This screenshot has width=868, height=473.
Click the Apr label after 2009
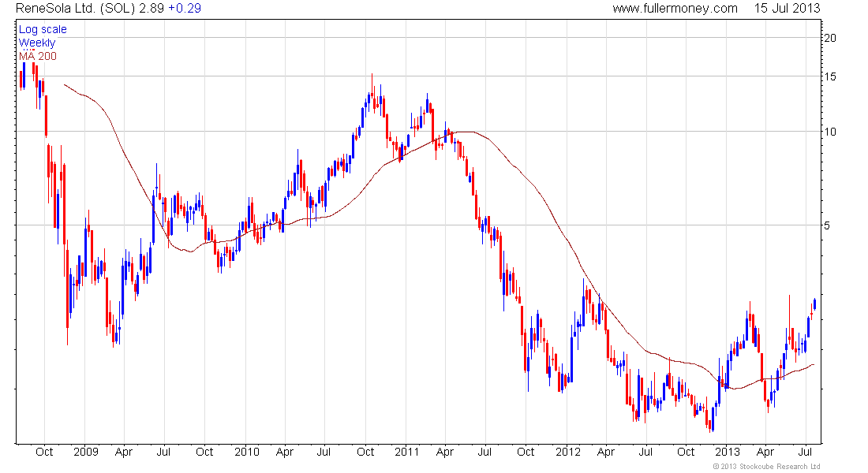click(x=124, y=452)
